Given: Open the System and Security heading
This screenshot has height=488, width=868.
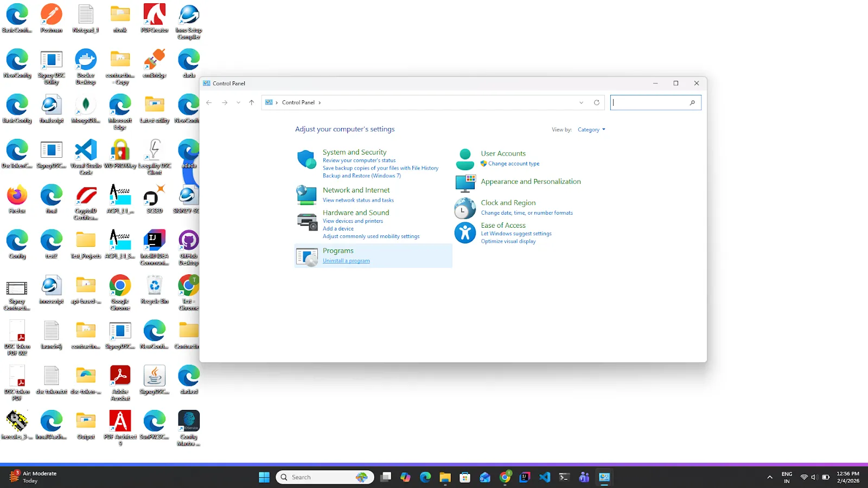Looking at the screenshot, I should [355, 152].
